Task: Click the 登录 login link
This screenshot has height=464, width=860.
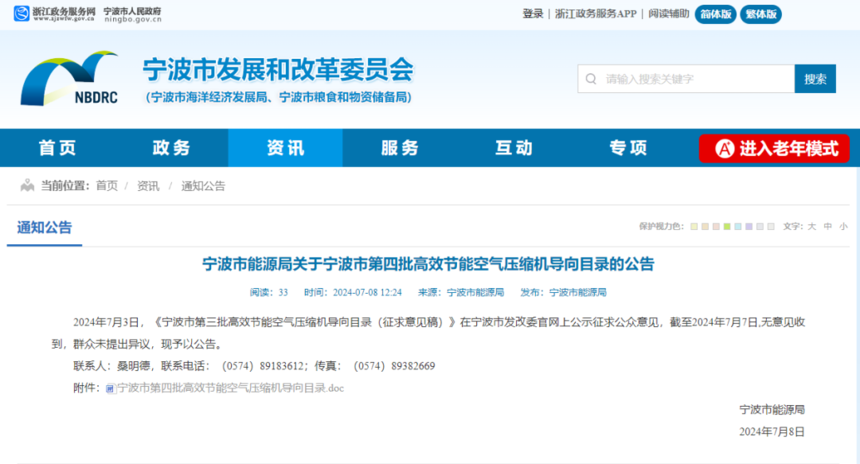Action: [533, 14]
